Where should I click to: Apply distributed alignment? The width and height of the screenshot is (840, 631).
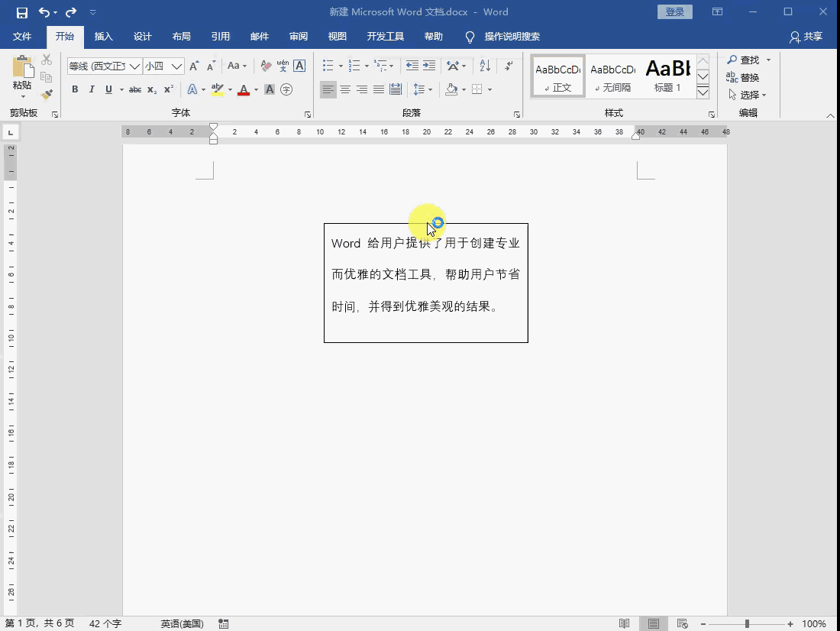pos(396,89)
